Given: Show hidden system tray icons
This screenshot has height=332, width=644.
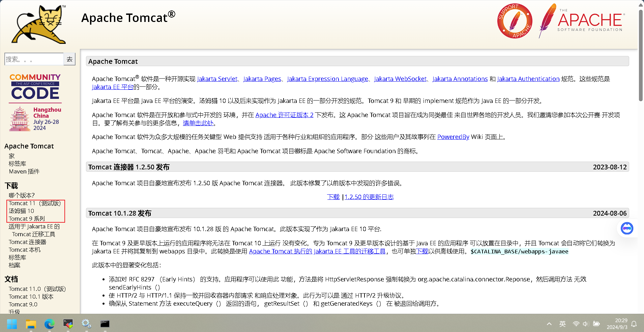Looking at the screenshot, I should (x=549, y=324).
